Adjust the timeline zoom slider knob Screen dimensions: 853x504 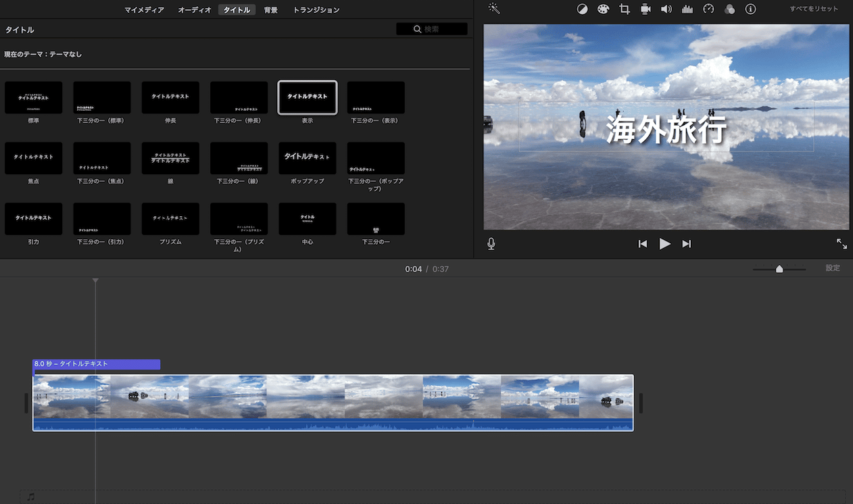[x=779, y=269]
